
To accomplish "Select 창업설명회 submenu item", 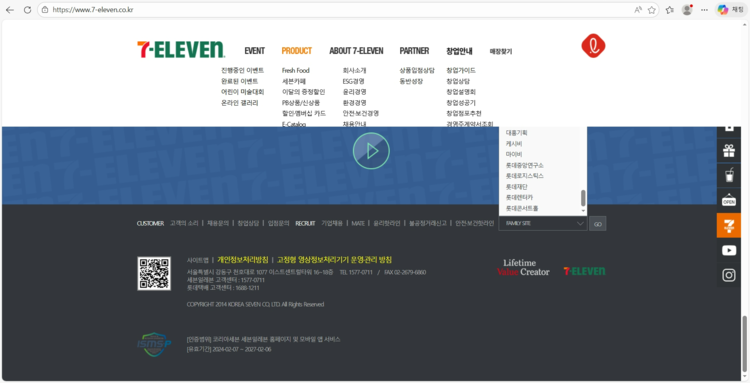I will [x=461, y=92].
